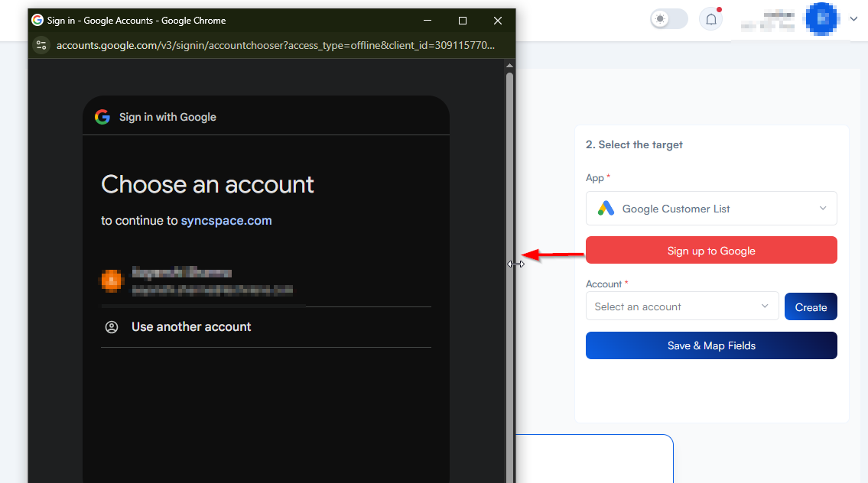Toggle the light/dark theme switch

click(668, 19)
